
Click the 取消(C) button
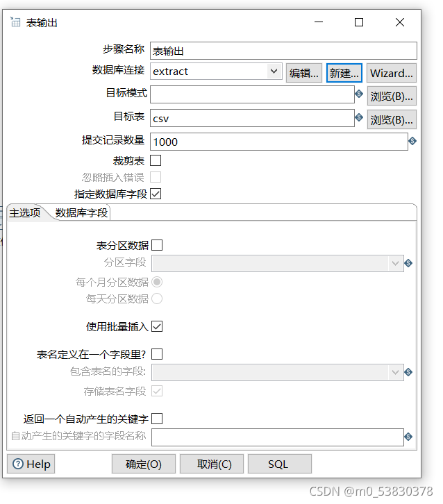pos(212,464)
